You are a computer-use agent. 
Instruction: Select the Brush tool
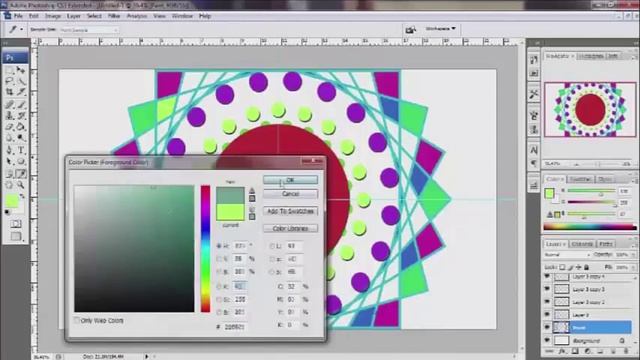[21, 104]
